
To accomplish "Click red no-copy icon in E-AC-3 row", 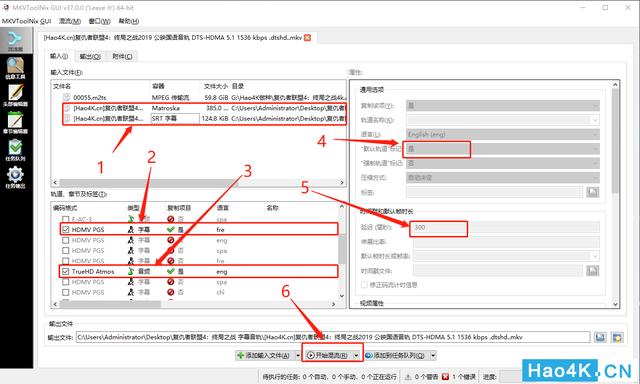I will (x=171, y=219).
